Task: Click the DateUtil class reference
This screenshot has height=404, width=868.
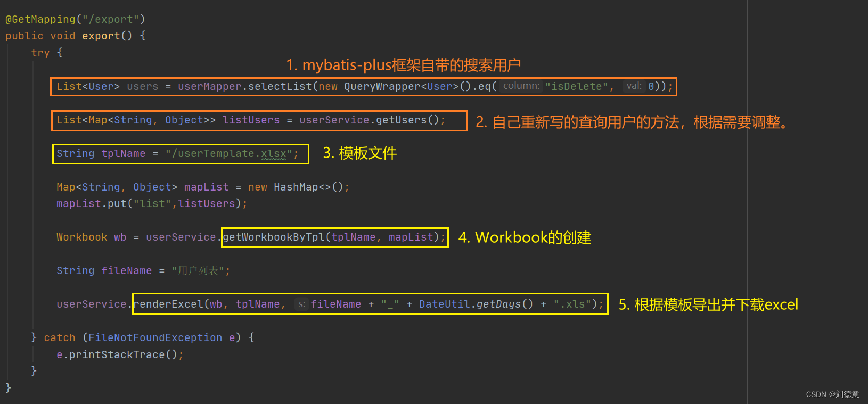Action: pyautogui.click(x=445, y=304)
